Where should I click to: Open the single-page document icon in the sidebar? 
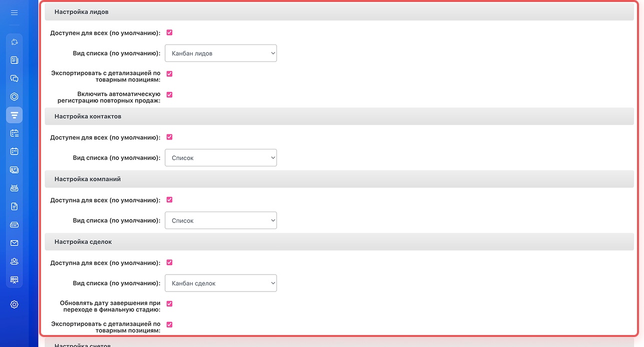click(x=14, y=206)
